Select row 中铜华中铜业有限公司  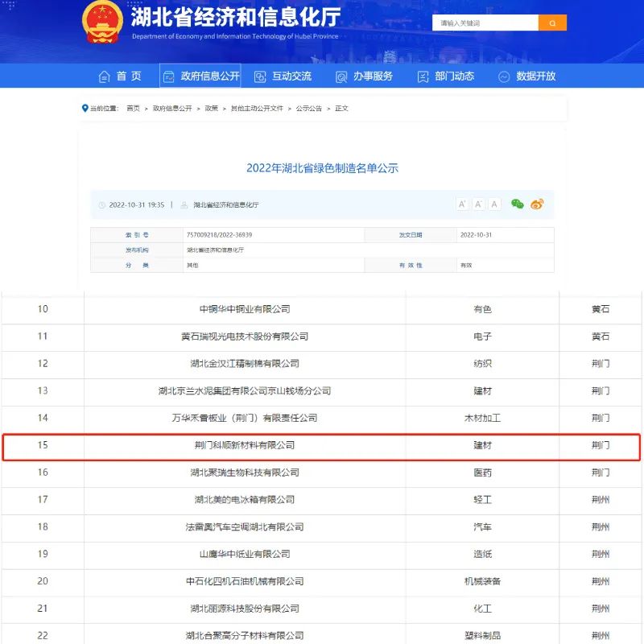click(321, 309)
